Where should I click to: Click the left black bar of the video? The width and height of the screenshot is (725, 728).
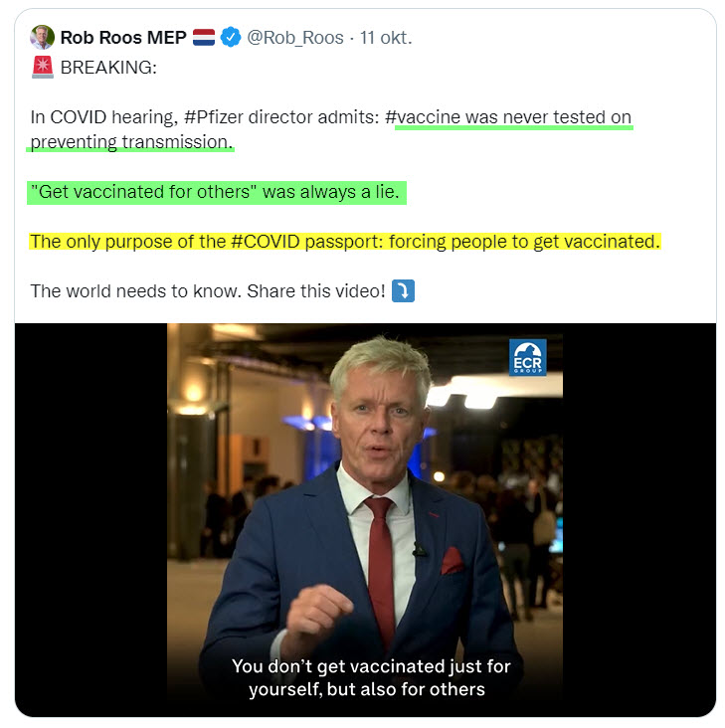tap(91, 520)
